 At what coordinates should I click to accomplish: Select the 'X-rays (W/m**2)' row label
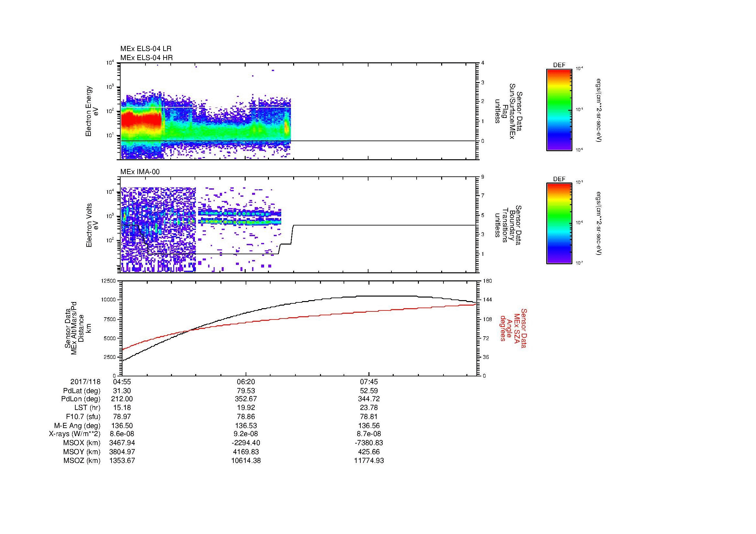75,434
